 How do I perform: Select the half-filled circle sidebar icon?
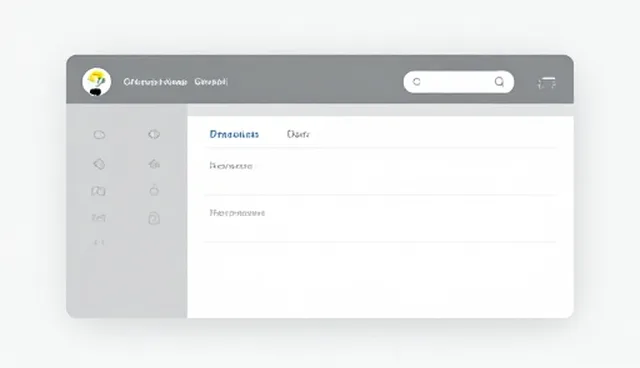click(x=154, y=134)
